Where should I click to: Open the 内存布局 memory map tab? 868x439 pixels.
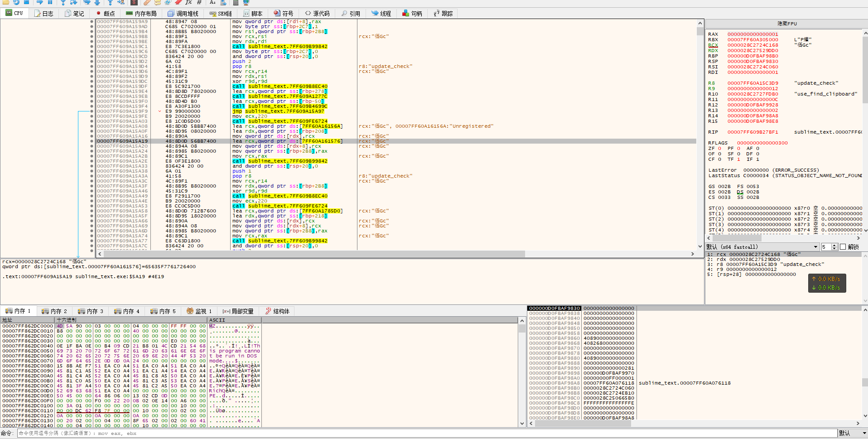141,14
